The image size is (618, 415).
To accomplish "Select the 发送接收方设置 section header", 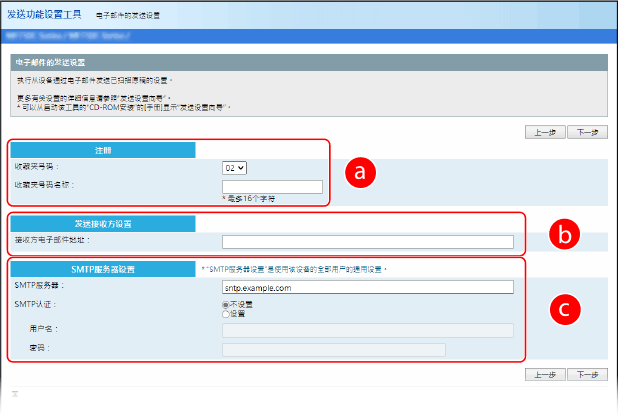I will pyautogui.click(x=102, y=223).
